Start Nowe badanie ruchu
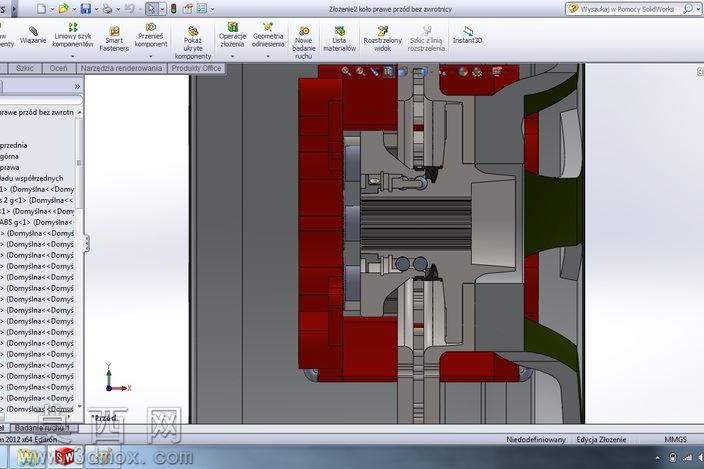Image resolution: width=704 pixels, height=469 pixels. click(x=304, y=43)
